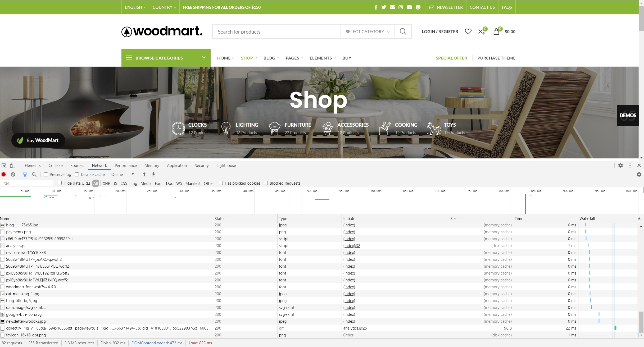Open the DevTools inspect element picker
The width and height of the screenshot is (644, 347).
(4, 166)
